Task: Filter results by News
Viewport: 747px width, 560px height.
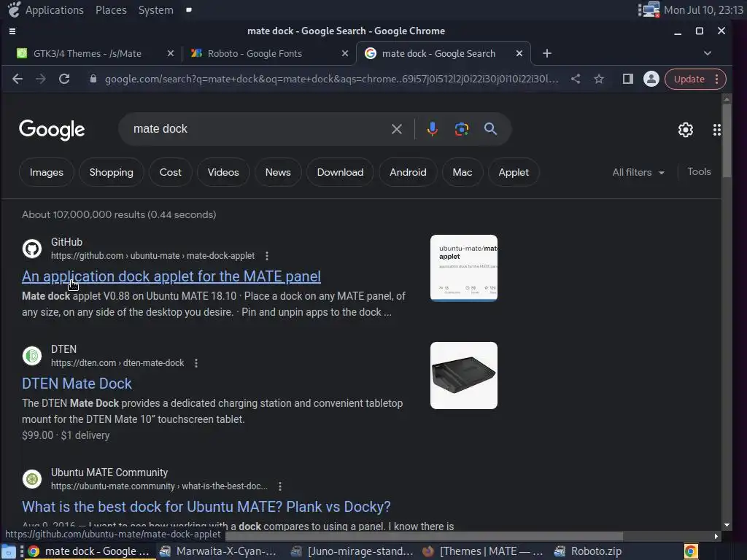Action: click(x=278, y=172)
